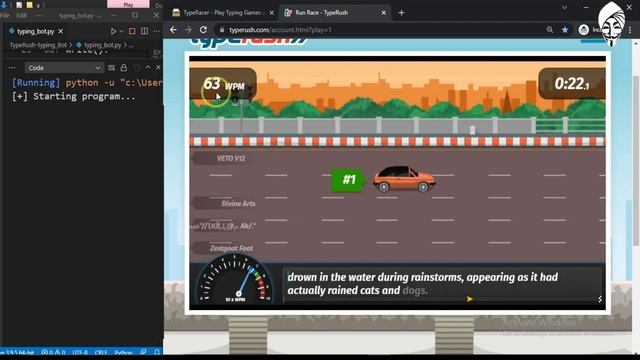640x360 pixels.
Task: Open run button dropdown arrow
Action: click(x=121, y=31)
